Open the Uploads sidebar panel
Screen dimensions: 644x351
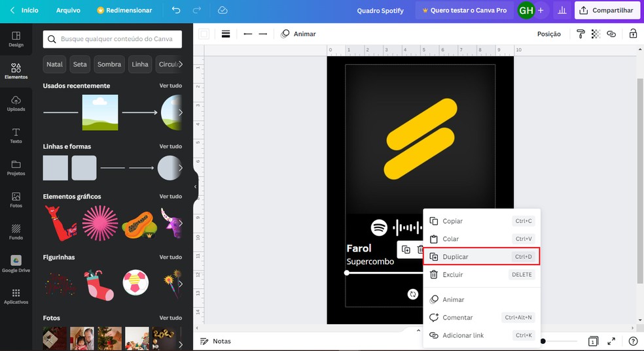click(x=16, y=103)
